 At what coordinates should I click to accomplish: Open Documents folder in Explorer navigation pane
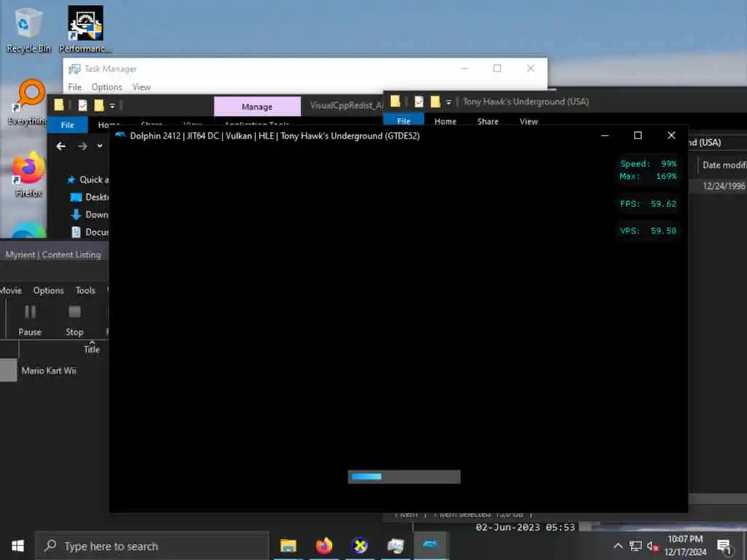pyautogui.click(x=90, y=232)
